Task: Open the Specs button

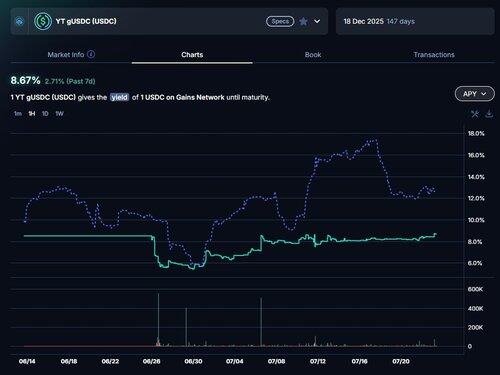Action: [x=280, y=21]
